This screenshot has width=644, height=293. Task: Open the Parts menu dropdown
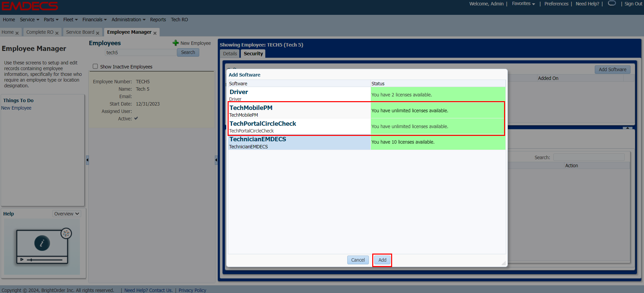(51, 20)
